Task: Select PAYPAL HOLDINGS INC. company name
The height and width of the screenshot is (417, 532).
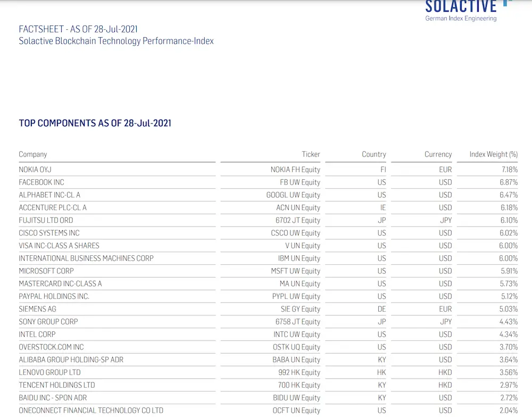Action: click(x=54, y=296)
